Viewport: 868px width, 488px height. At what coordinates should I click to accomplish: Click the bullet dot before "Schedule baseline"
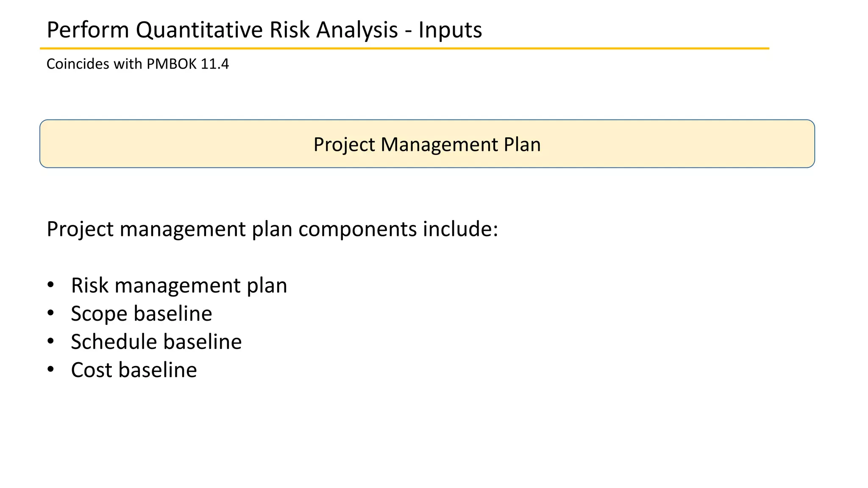51,341
